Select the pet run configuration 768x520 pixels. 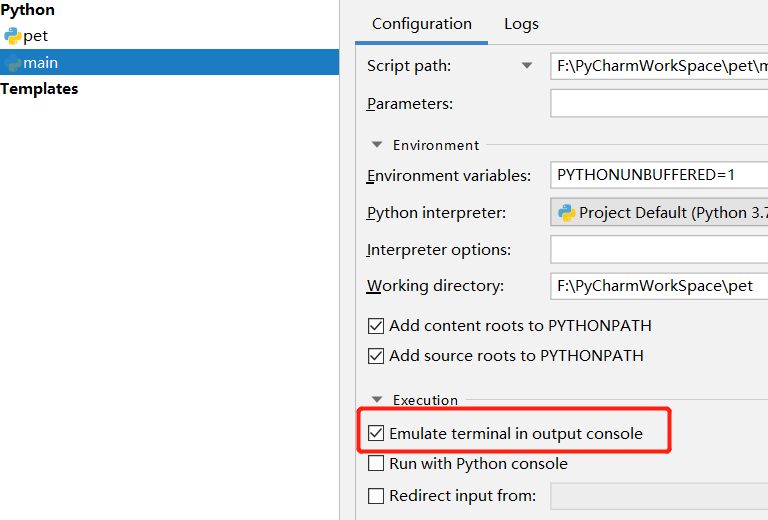tap(35, 36)
